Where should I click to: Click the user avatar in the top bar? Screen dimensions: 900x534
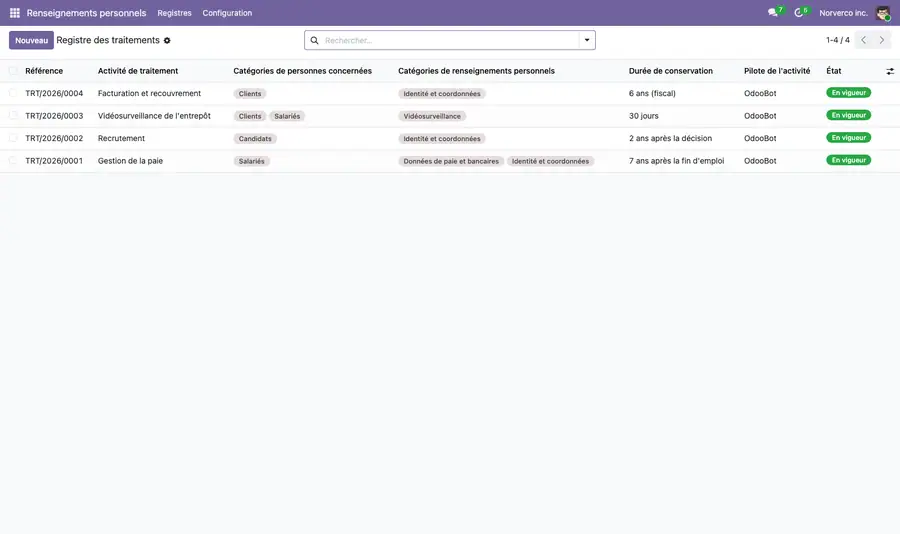pyautogui.click(x=883, y=13)
